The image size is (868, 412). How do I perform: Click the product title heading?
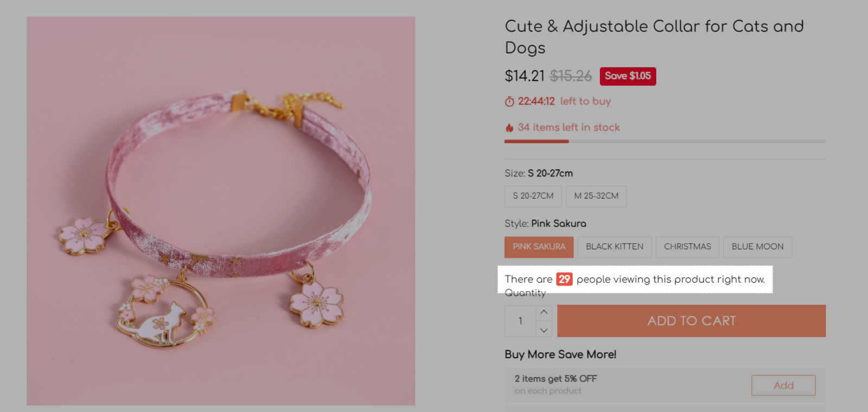[654, 37]
